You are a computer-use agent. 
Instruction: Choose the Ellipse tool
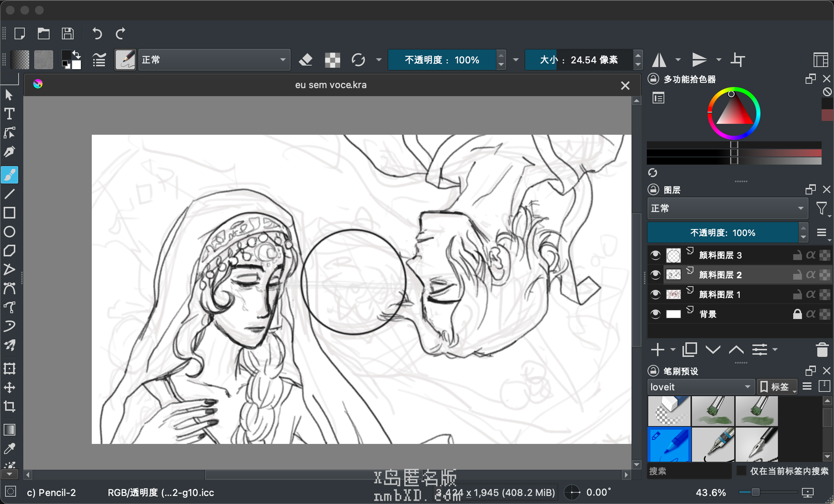click(x=9, y=232)
